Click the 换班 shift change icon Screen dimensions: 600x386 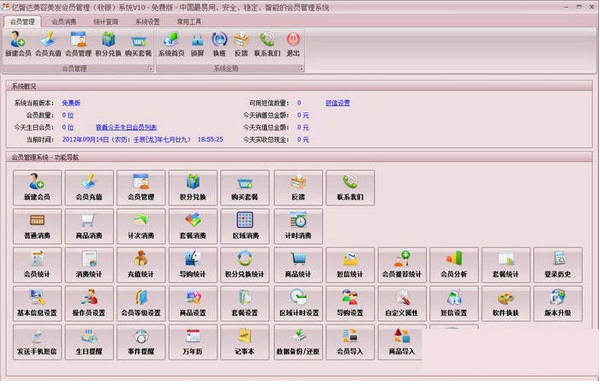tap(219, 44)
